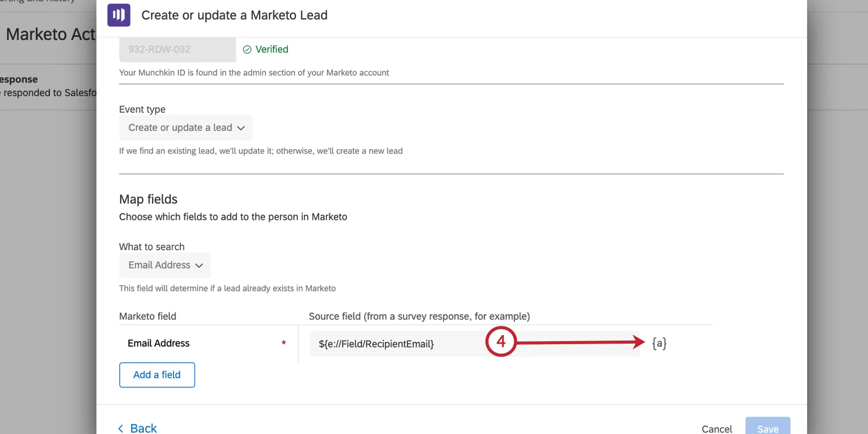
Task: Click the back chevron icon beside Back
Action: click(120, 428)
